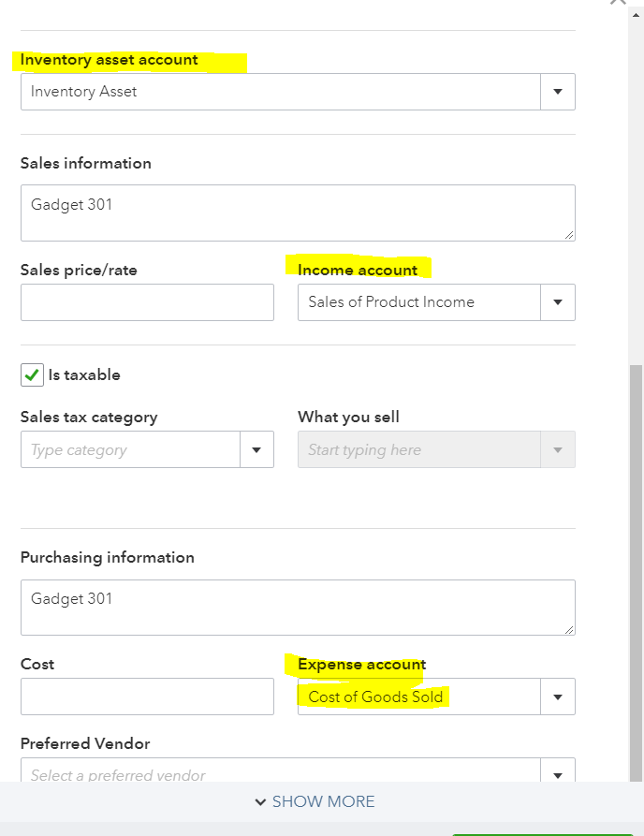Click the Cost input field
This screenshot has height=836, width=644.
point(147,697)
